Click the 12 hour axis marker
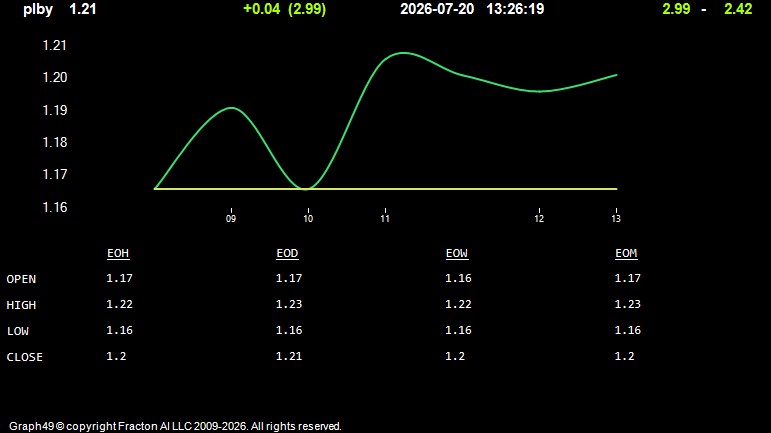Screen dimensions: 771x433 [539, 218]
